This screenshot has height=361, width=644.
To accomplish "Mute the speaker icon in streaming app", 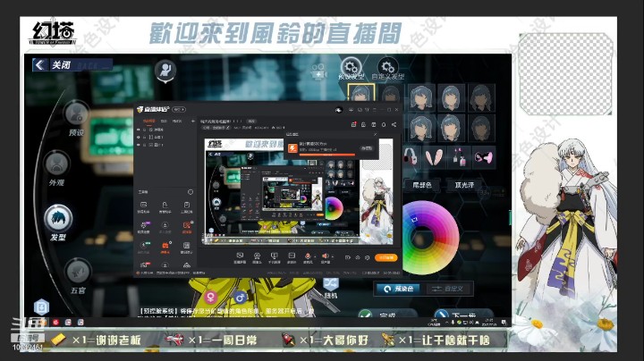I will click(x=325, y=256).
